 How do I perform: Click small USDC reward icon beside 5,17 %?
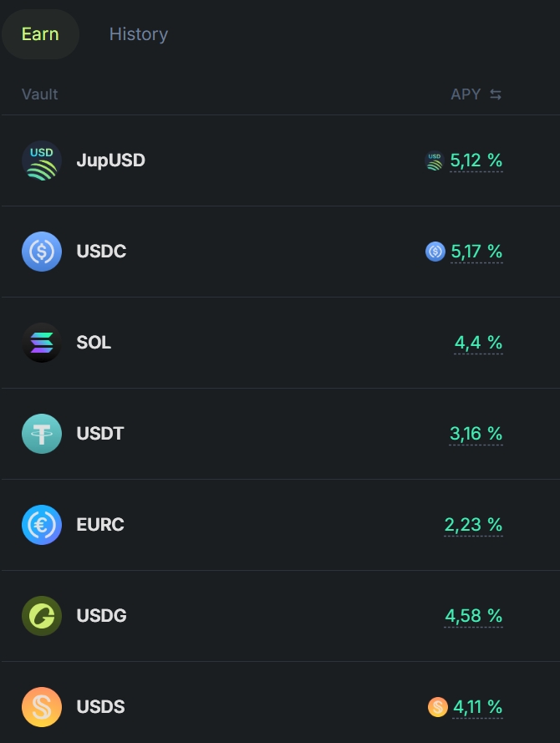point(435,251)
